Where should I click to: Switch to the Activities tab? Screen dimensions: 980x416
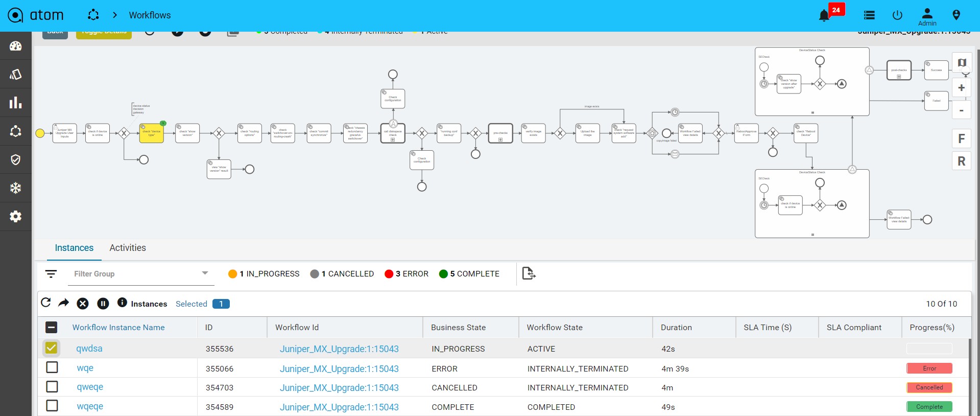click(x=128, y=248)
